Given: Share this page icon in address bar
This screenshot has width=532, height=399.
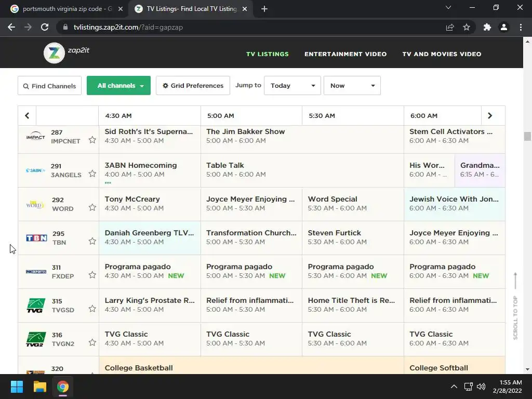Looking at the screenshot, I should point(450,27).
